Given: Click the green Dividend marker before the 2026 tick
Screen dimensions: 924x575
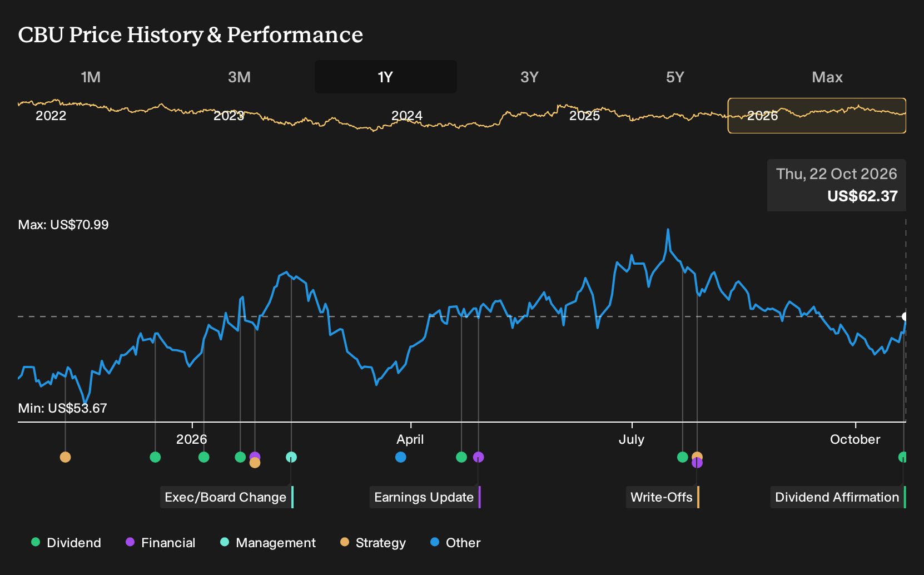Looking at the screenshot, I should coord(155,457).
